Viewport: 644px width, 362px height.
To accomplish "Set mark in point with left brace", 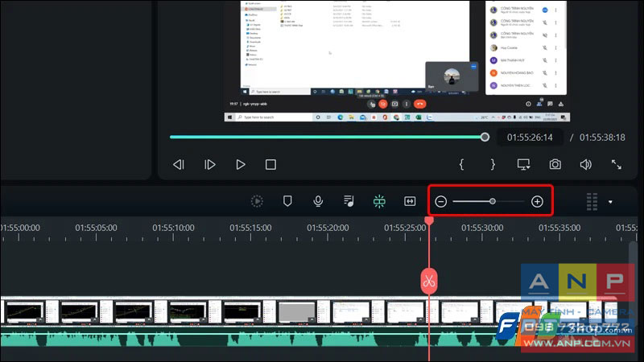I will pyautogui.click(x=461, y=165).
